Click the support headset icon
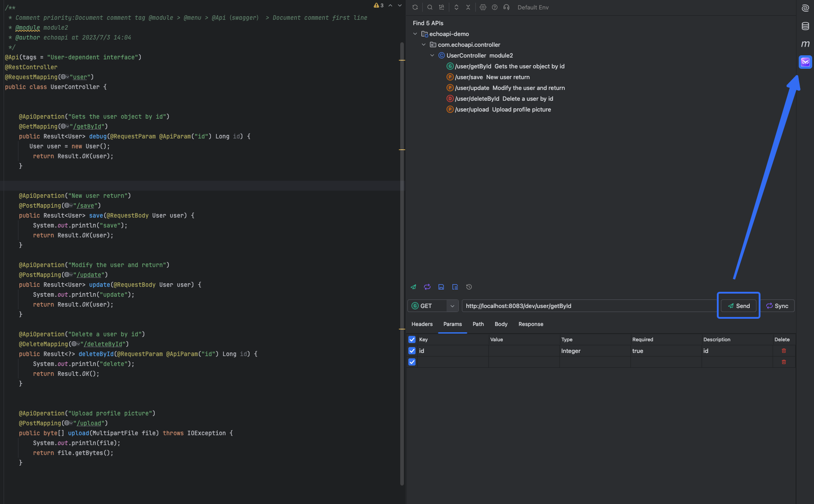814x504 pixels. (x=506, y=7)
